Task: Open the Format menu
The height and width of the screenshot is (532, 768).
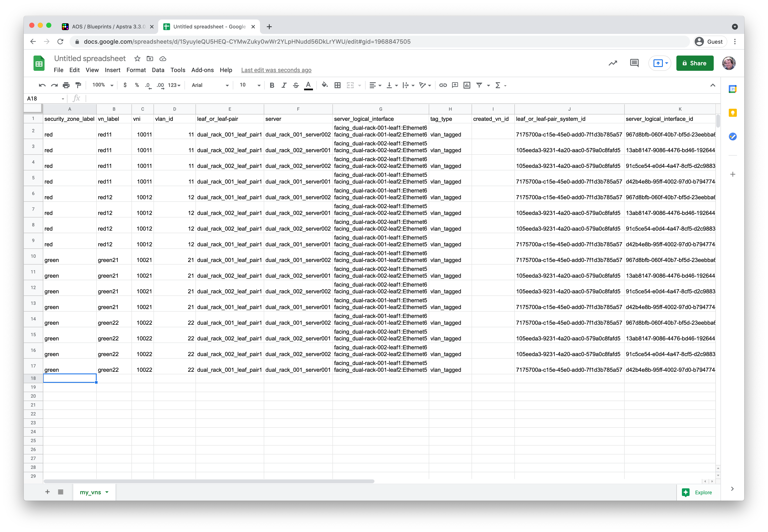Action: (136, 70)
